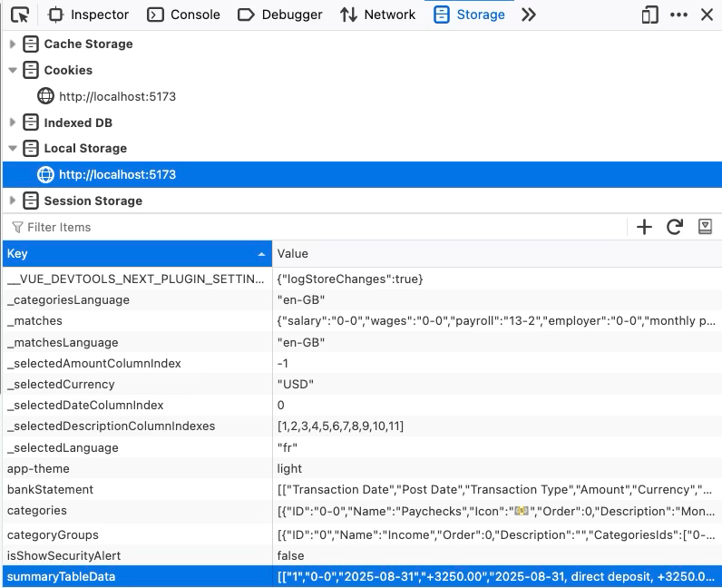Screen dimensions: 722x588
Task: Select localhost:5173 under Cookies
Action: (x=117, y=96)
